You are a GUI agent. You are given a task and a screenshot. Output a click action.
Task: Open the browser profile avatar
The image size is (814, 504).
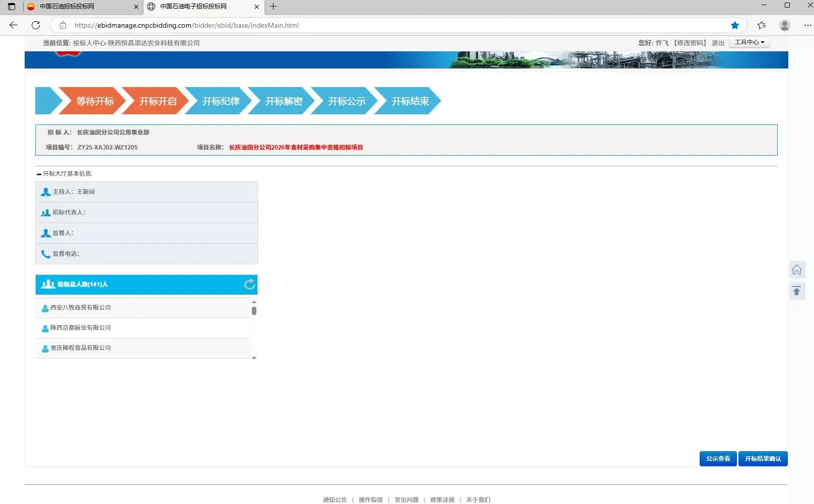point(784,25)
